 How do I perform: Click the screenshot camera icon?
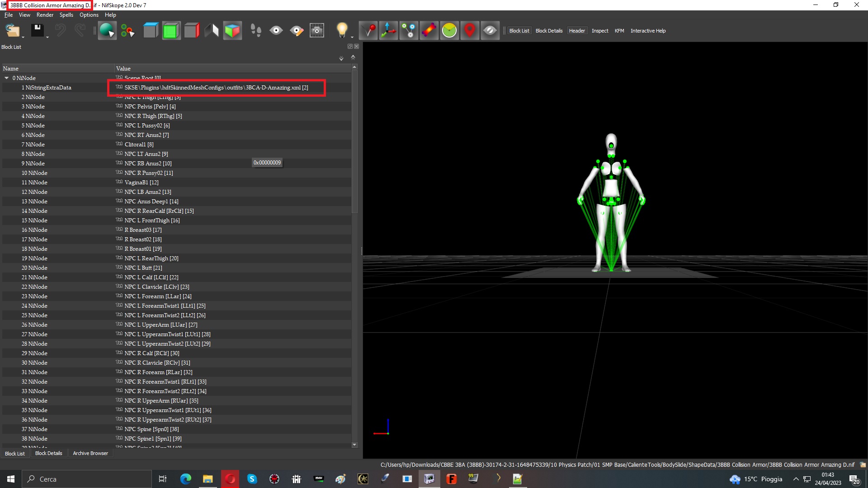click(317, 31)
